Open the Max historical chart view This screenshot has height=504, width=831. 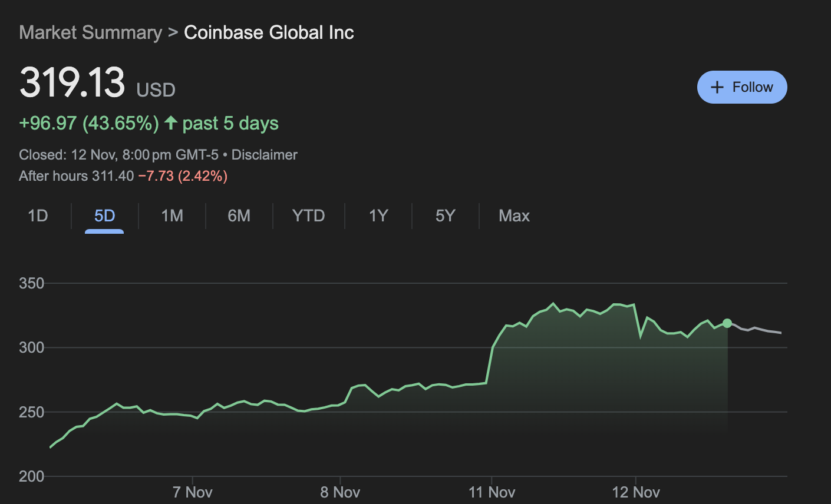[x=513, y=215]
